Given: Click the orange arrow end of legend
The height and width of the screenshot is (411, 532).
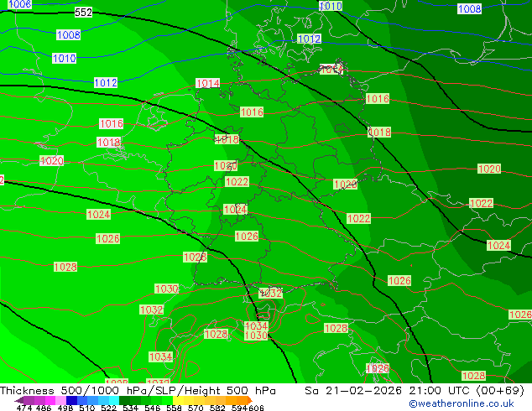Looking at the screenshot, I should click(250, 400).
